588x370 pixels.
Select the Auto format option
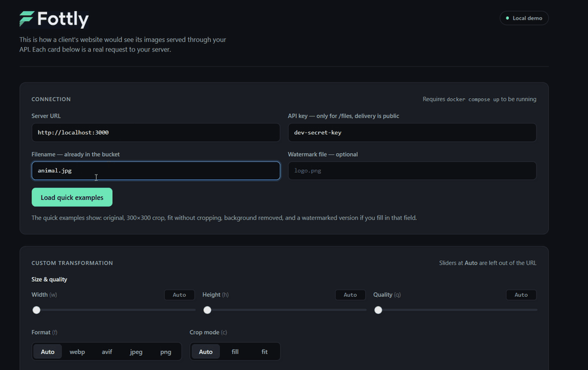point(48,352)
